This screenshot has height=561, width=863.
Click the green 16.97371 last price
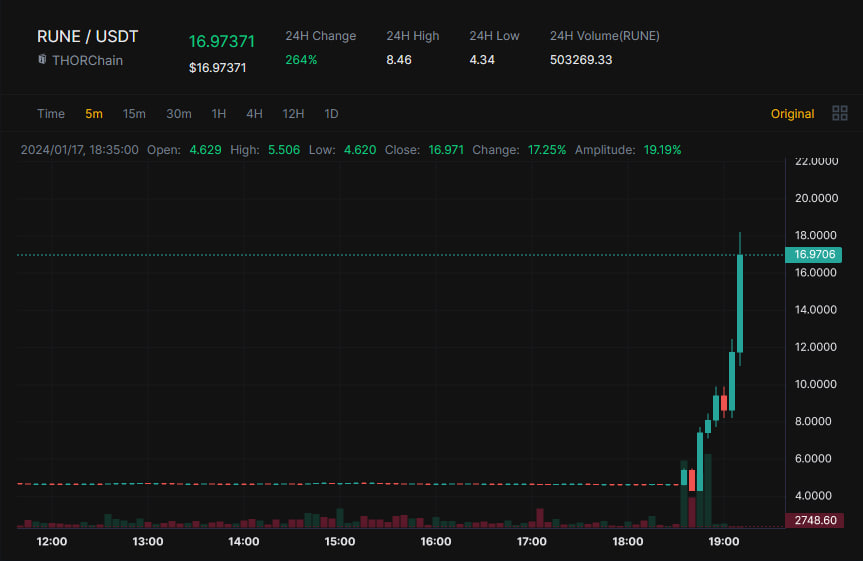click(222, 41)
